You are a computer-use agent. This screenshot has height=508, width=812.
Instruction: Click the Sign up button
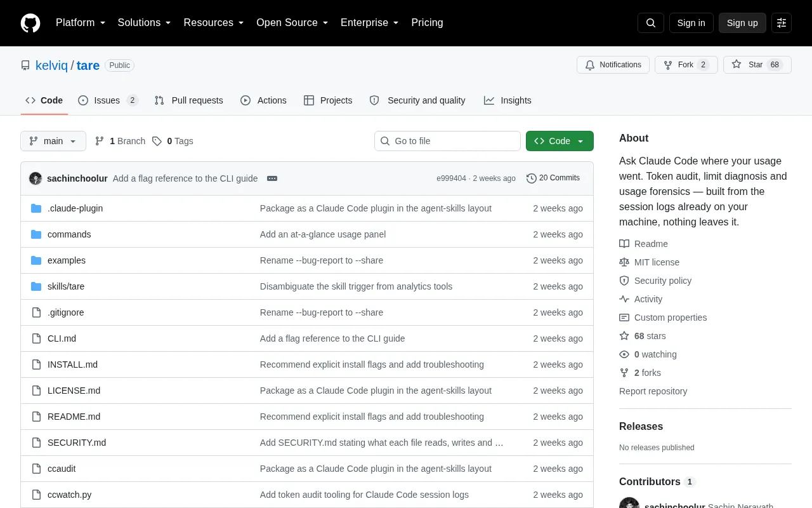click(x=742, y=23)
